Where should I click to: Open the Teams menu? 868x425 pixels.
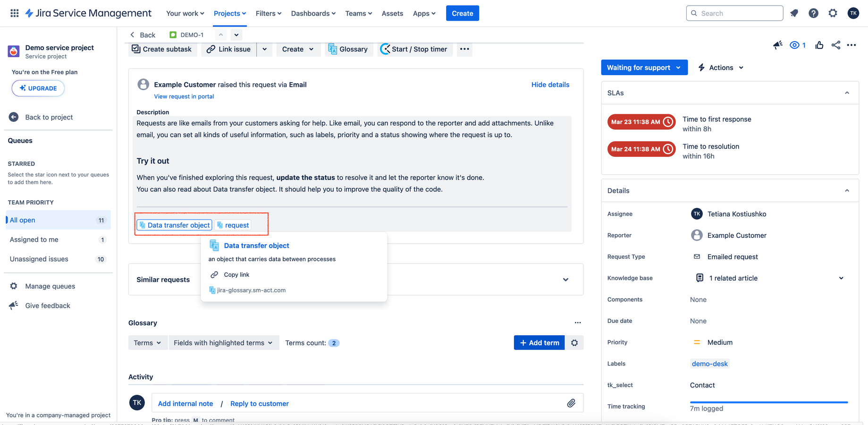pyautogui.click(x=359, y=13)
